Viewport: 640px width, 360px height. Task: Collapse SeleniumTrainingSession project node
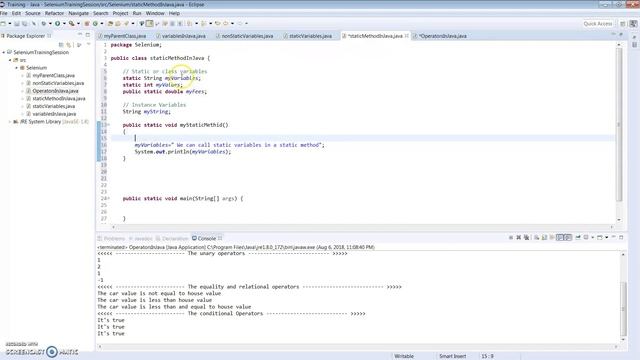(4, 52)
